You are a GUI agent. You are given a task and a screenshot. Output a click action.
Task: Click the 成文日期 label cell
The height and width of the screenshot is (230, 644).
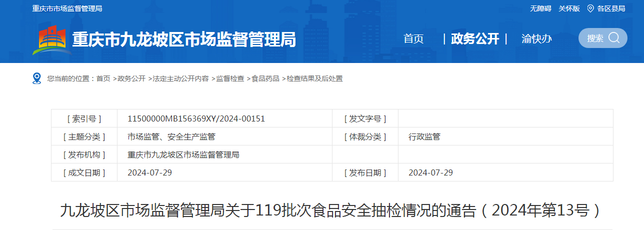(x=84, y=172)
